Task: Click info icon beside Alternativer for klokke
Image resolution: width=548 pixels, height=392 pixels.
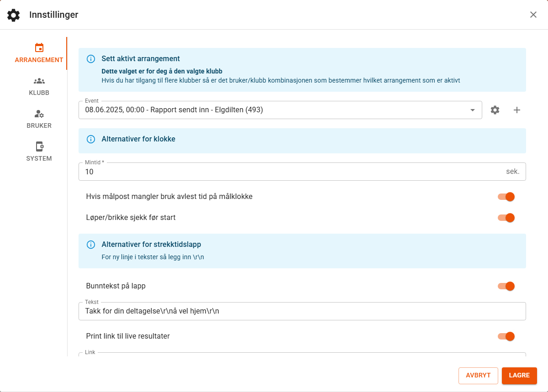Action: (x=91, y=139)
